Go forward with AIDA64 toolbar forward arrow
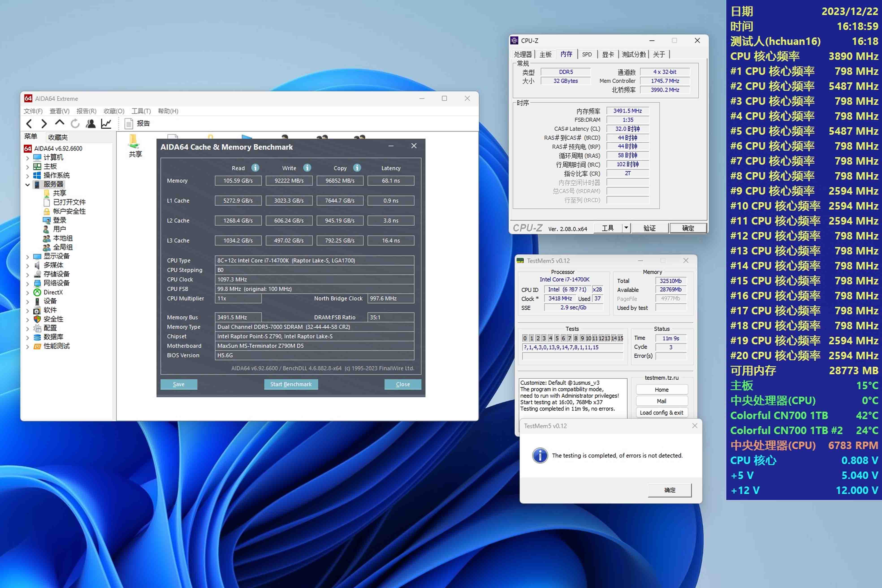The image size is (882, 588). 44,123
